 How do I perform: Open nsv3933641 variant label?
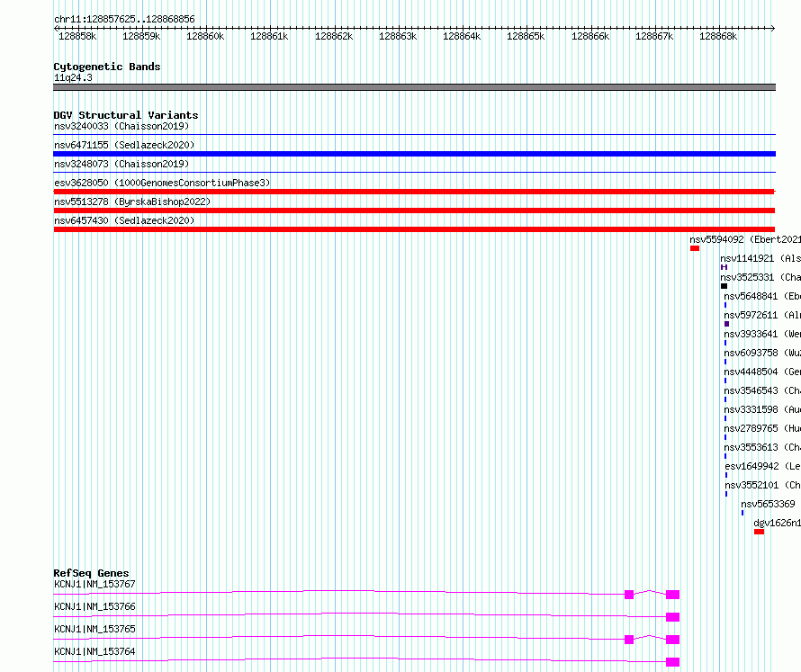[x=762, y=334]
